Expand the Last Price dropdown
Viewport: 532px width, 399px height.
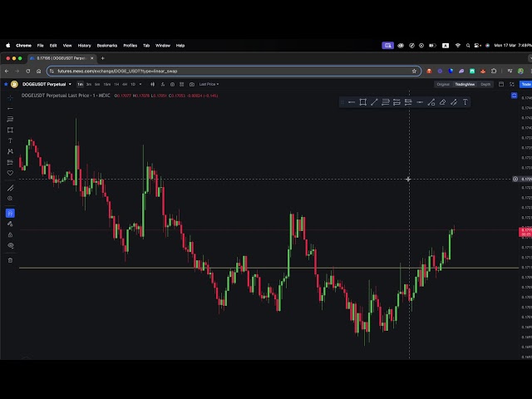(x=209, y=84)
